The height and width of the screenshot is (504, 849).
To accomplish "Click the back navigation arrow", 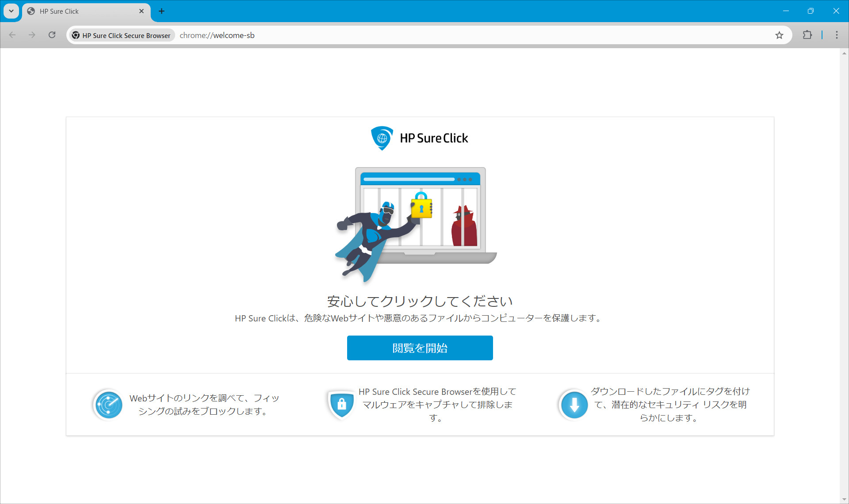I will 12,35.
